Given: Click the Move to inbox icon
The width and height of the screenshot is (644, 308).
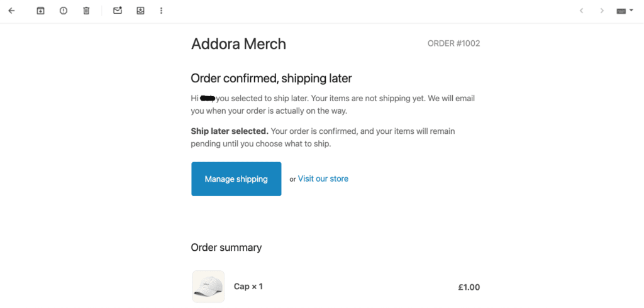Looking at the screenshot, I should coord(141,11).
